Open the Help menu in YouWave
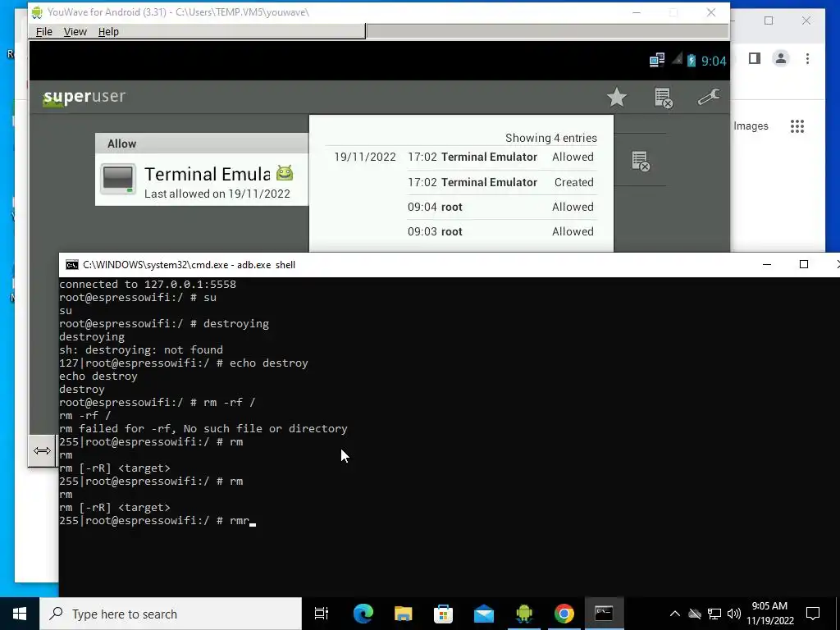This screenshot has width=840, height=630. point(108,32)
